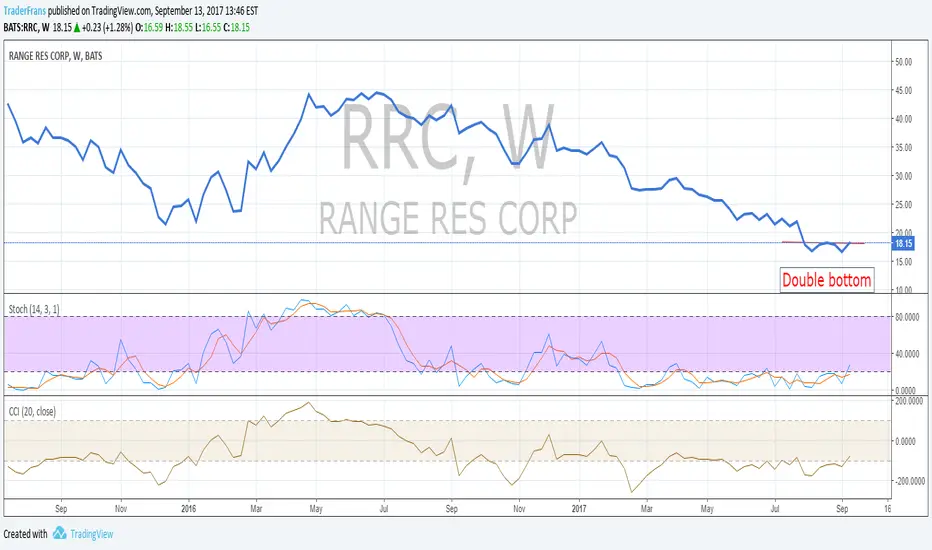Click the +0.23 (+1.28%) change text
This screenshot has height=550, width=932.
[108, 27]
